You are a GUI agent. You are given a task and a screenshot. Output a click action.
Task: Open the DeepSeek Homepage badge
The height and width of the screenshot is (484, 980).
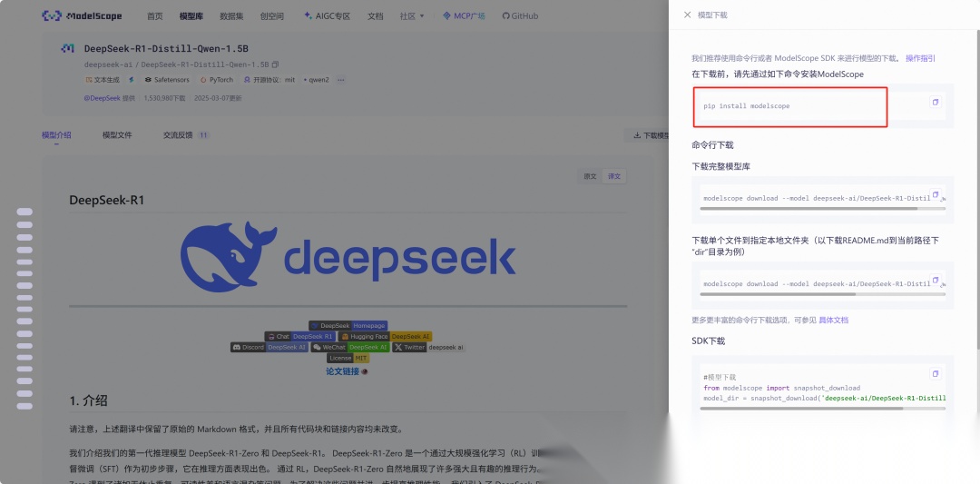(348, 326)
